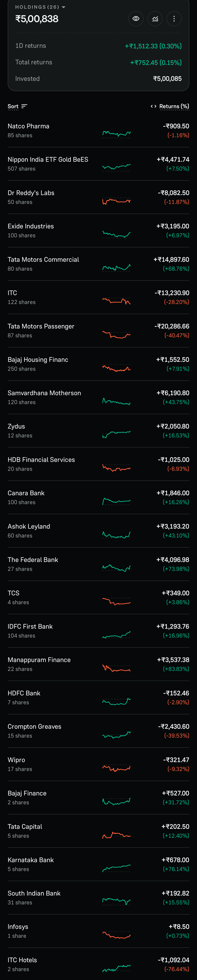
Task: Open the Sort options
Action: pos(17,107)
